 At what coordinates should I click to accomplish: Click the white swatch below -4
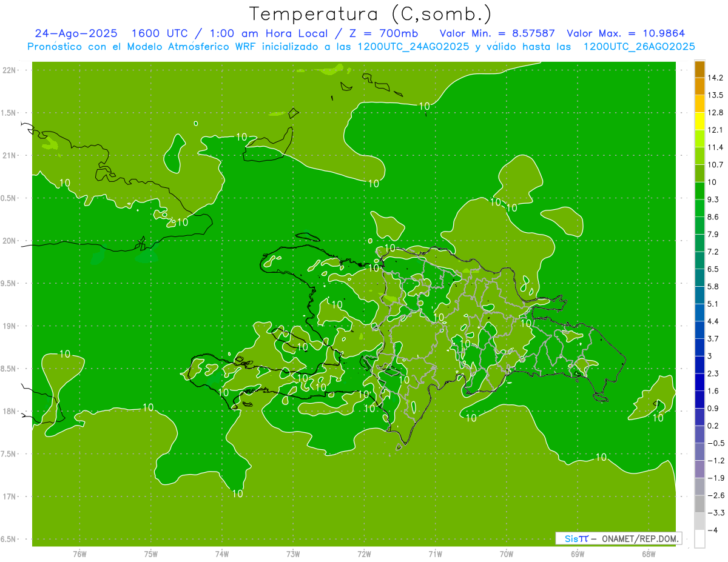tap(699, 539)
